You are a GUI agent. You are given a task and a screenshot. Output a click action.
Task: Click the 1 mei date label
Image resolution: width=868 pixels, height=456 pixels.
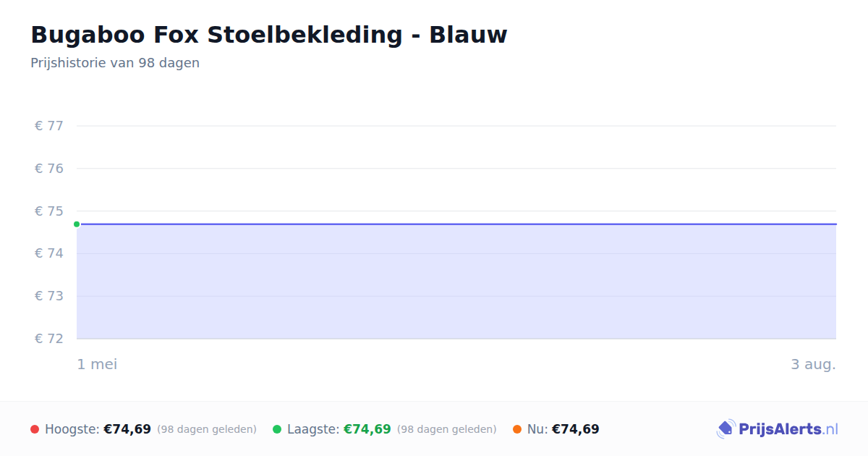point(98,364)
